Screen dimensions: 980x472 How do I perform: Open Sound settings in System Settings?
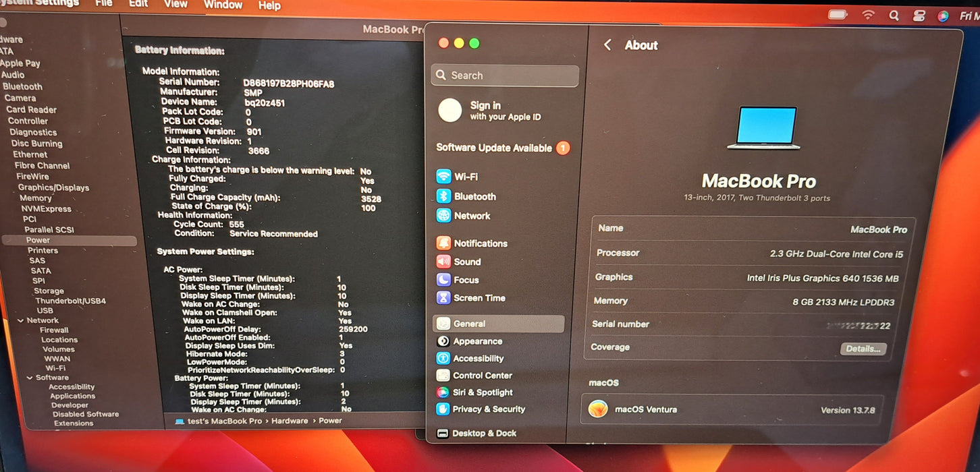tap(468, 262)
